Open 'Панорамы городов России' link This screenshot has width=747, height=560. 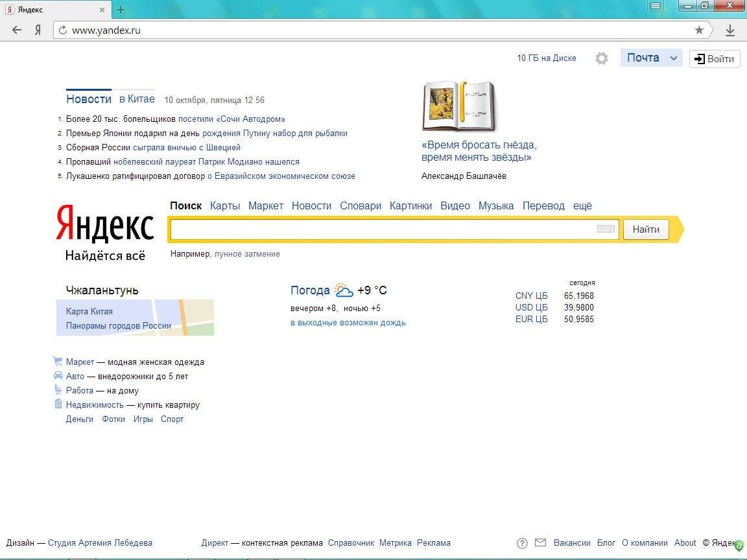click(119, 326)
